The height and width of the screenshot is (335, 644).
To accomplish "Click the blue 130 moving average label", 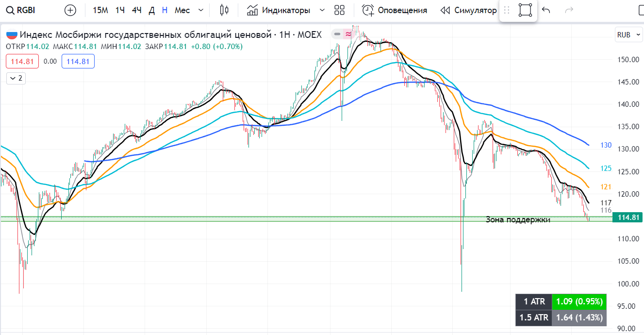I will coord(606,145).
